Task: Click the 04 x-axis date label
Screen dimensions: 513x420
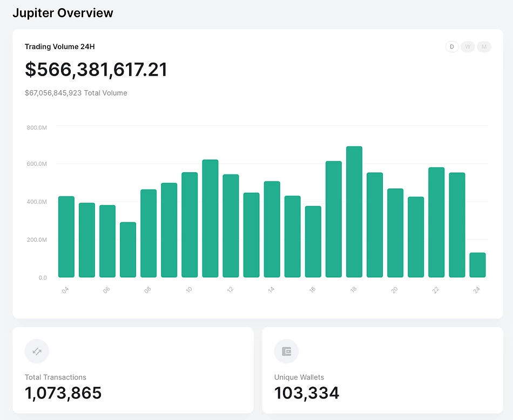Action: (65, 290)
